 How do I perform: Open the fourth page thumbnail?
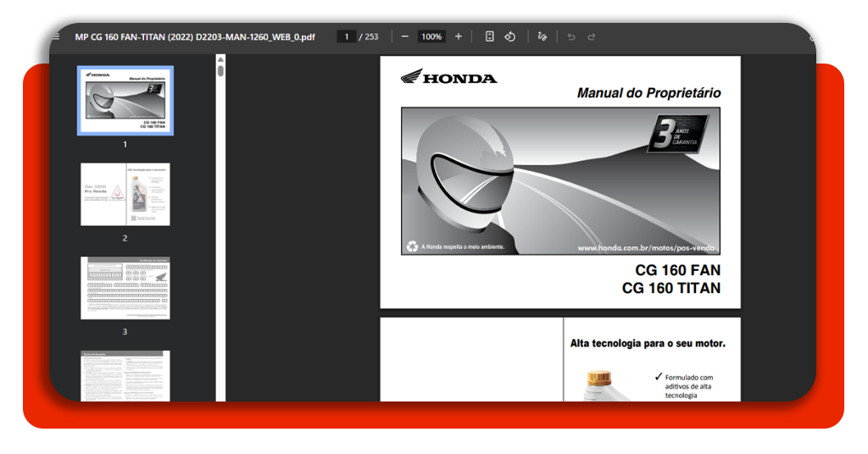(x=125, y=376)
